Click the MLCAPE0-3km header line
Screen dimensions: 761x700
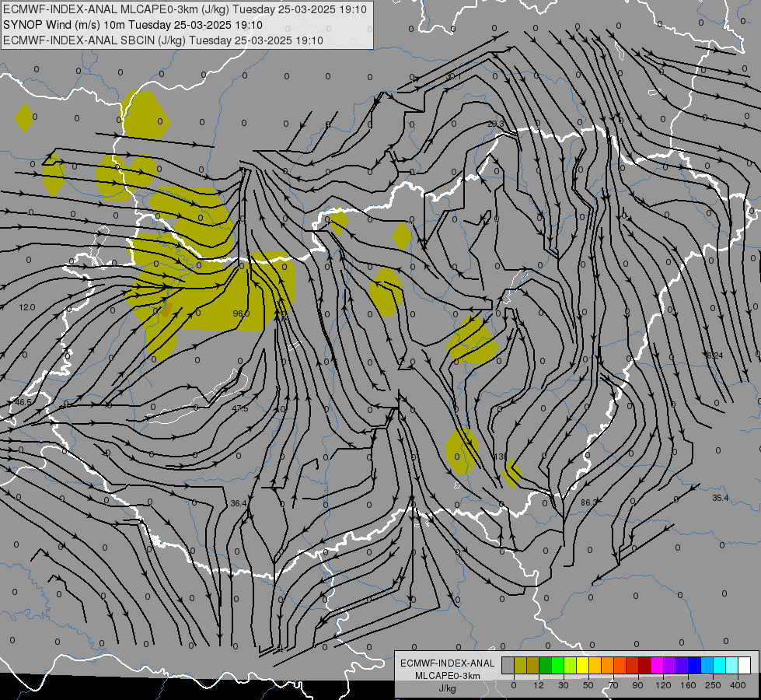click(x=185, y=9)
